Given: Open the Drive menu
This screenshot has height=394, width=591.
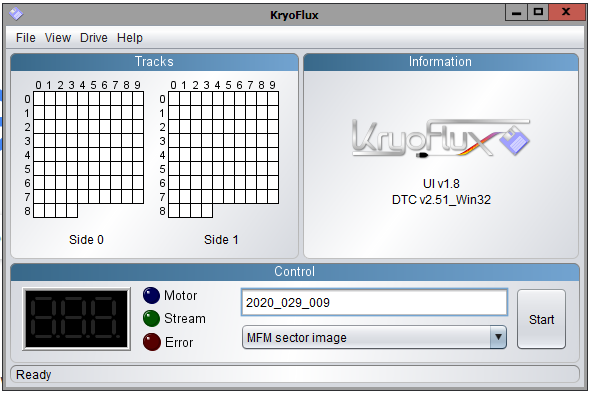Looking at the screenshot, I should tap(93, 38).
